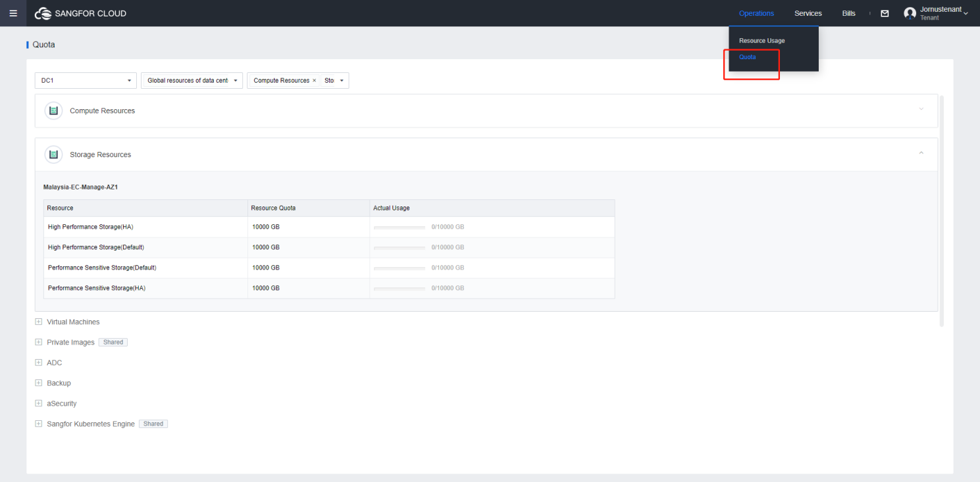Screen dimensions: 980x482
Task: Click the Quota page heading
Action: [43, 45]
